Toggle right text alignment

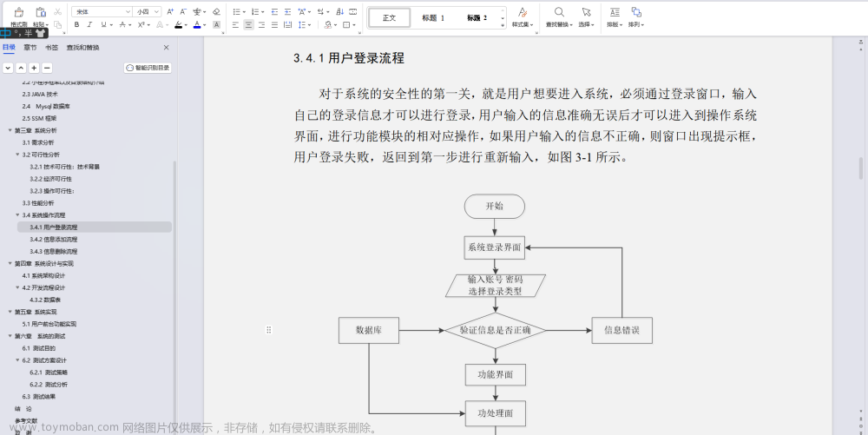[262, 24]
